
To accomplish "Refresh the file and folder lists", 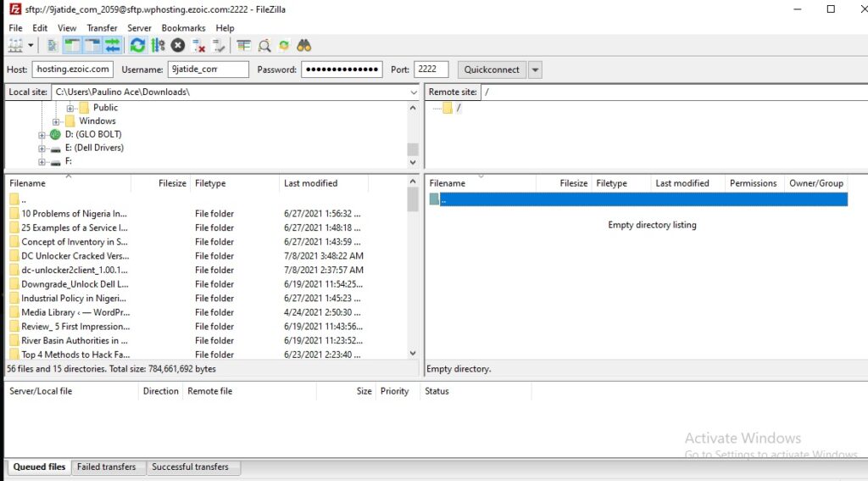I will coord(137,45).
